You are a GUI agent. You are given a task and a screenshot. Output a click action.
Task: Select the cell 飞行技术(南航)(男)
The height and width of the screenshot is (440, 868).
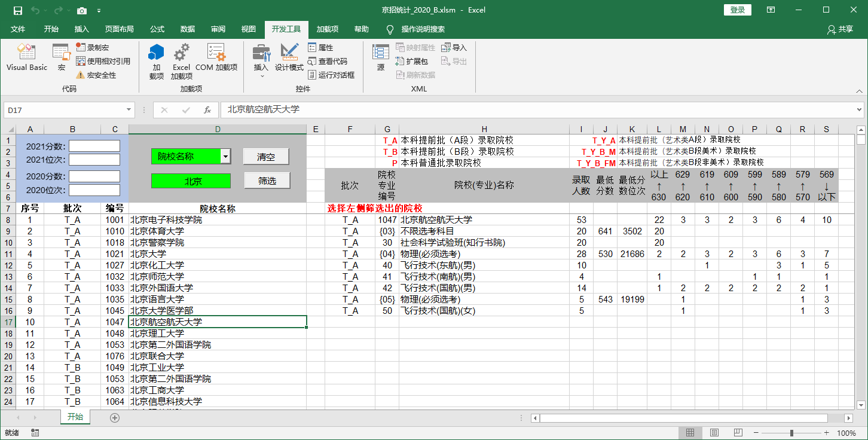[484, 276]
